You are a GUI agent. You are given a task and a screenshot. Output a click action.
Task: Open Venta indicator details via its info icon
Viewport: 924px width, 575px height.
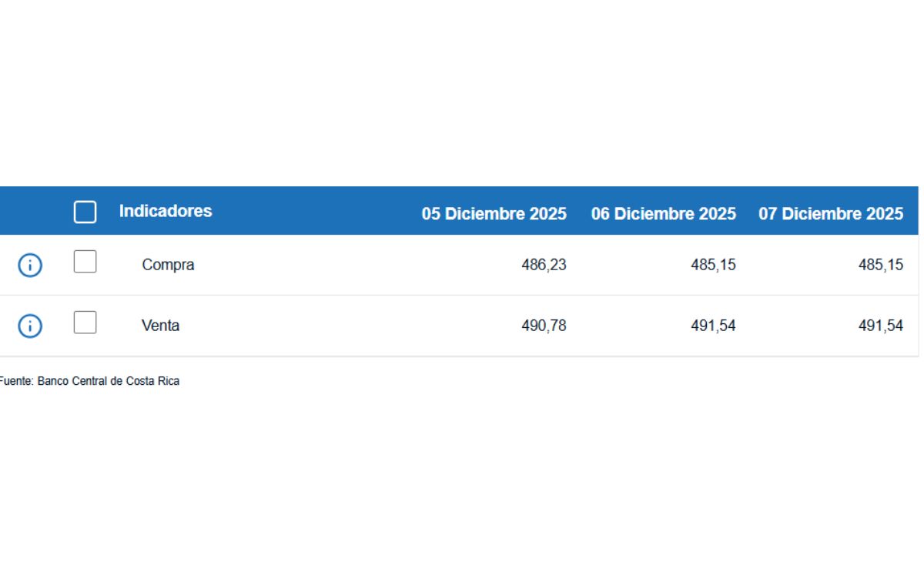pos(29,325)
